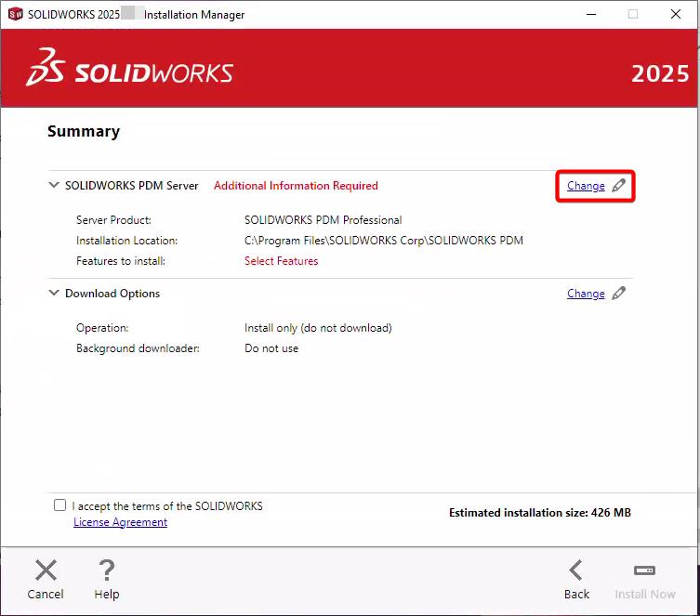Close the Installation Manager window
The width and height of the screenshot is (700, 616).
click(676, 14)
